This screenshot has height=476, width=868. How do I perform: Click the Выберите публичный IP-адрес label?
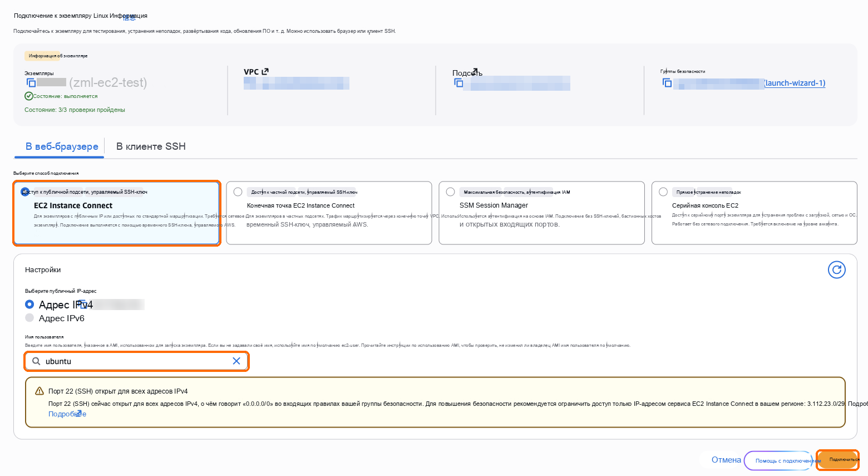click(61, 291)
